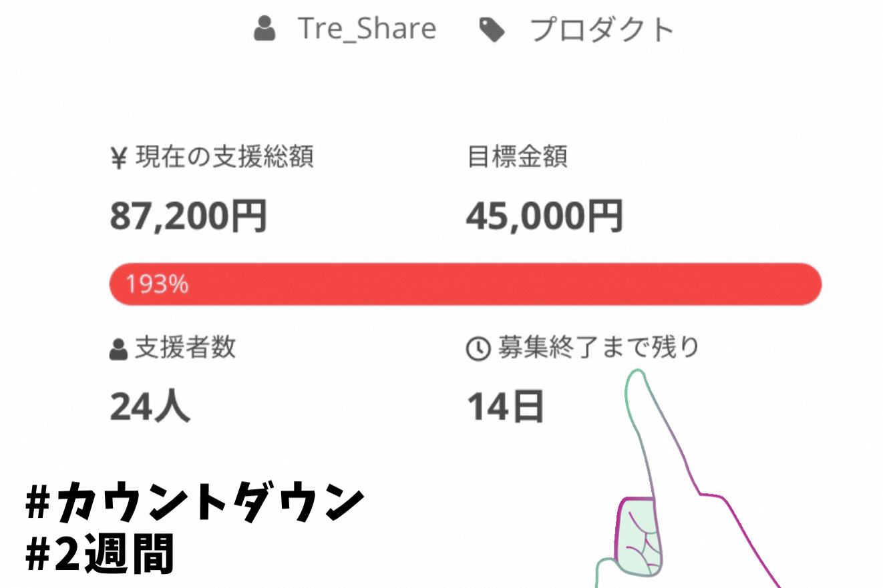883x588 pixels.
Task: Click the 24人 supporter count
Action: [x=150, y=406]
